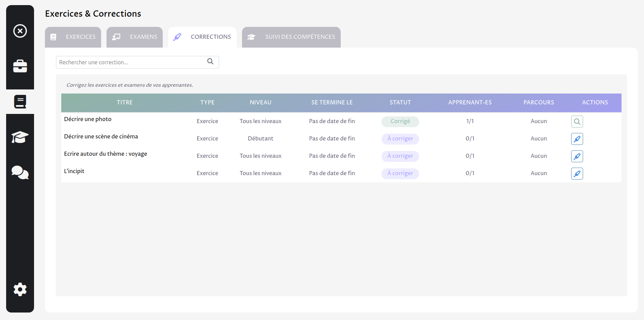Screen dimensions: 644x320
Task: Switch to the Exercices tab
Action: tap(73, 37)
